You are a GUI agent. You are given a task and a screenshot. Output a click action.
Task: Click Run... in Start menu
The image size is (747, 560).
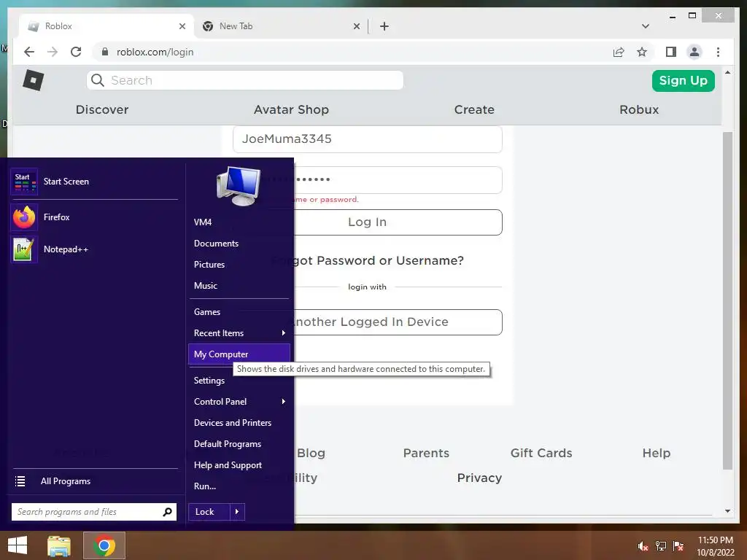tap(239, 486)
